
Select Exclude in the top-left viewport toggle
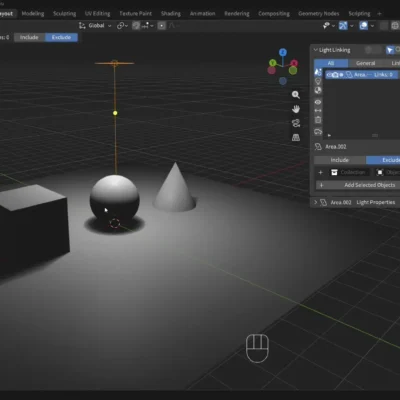(61, 37)
